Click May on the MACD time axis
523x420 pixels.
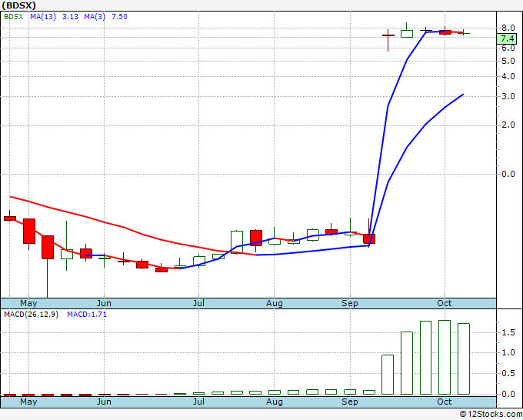(x=28, y=402)
